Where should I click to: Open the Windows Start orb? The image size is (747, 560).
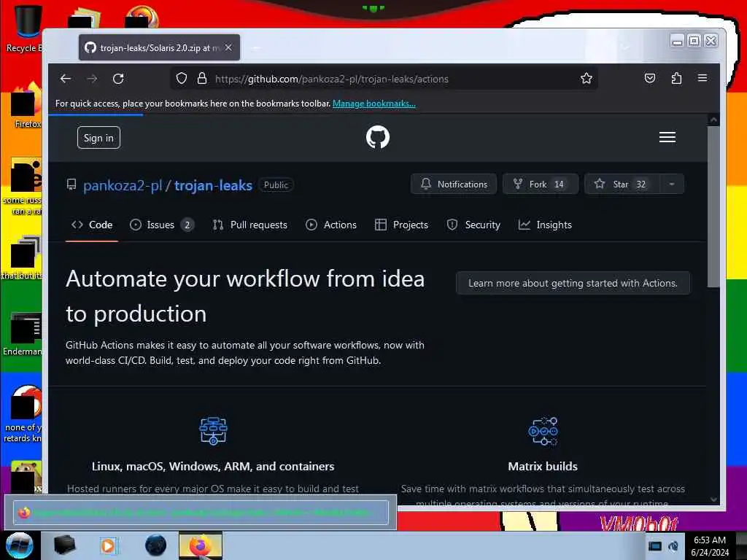(19, 545)
